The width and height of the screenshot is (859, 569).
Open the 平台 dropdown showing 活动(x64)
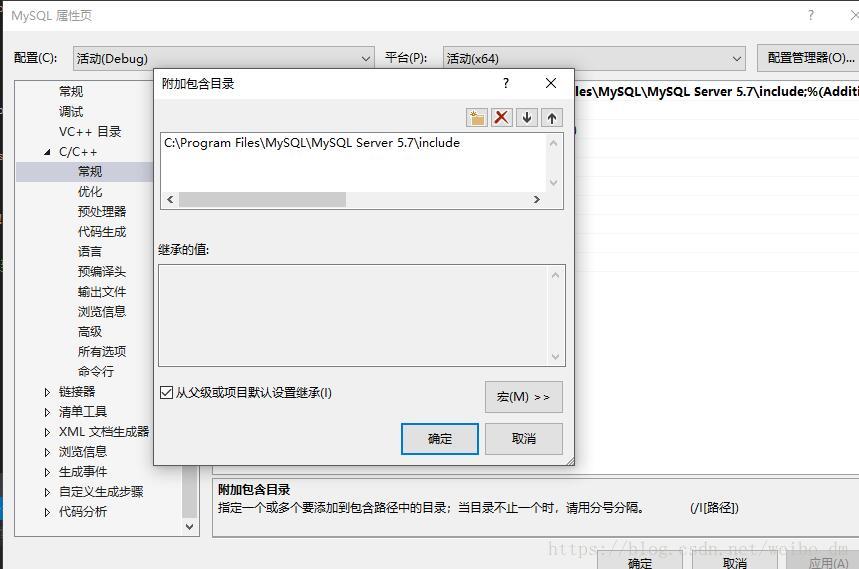[594, 59]
